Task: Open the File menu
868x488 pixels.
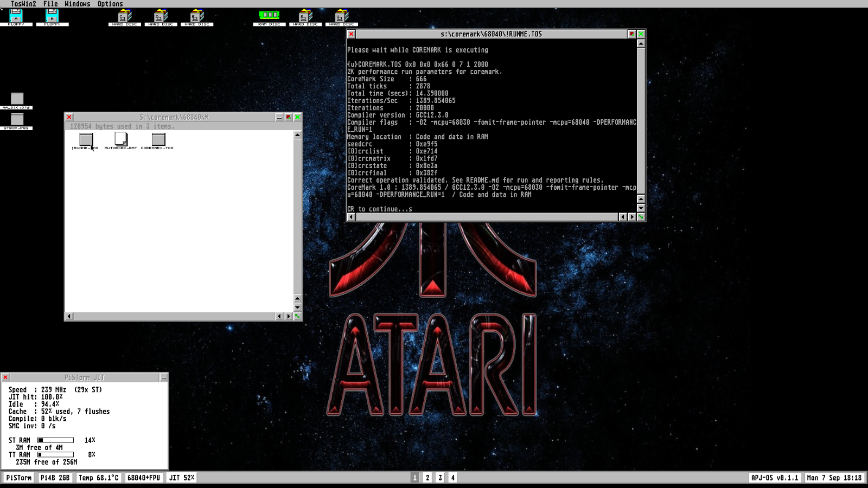Action: [50, 4]
